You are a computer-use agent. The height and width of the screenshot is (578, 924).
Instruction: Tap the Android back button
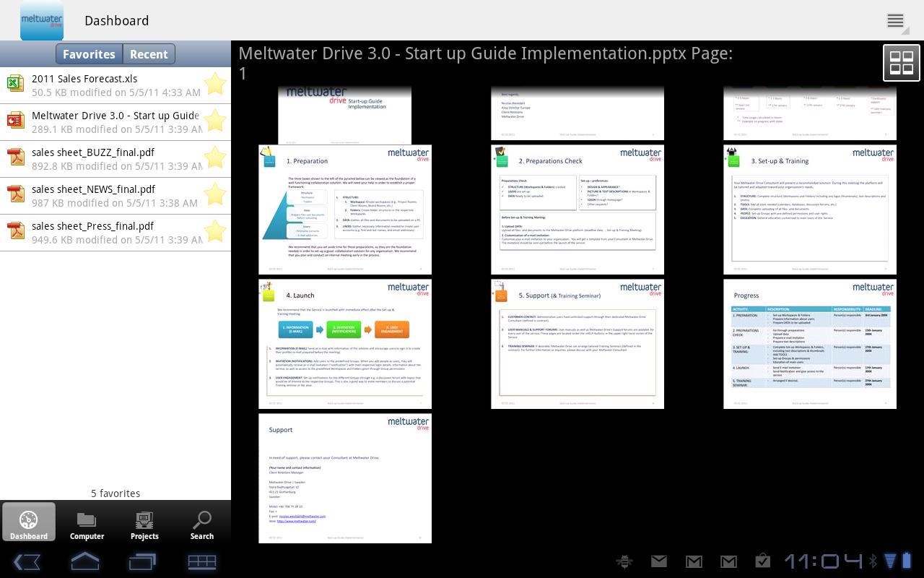27,561
